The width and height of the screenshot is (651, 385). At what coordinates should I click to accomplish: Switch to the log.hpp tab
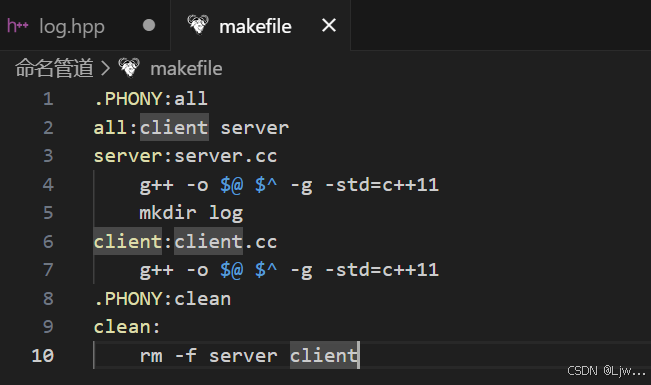[x=85, y=26]
